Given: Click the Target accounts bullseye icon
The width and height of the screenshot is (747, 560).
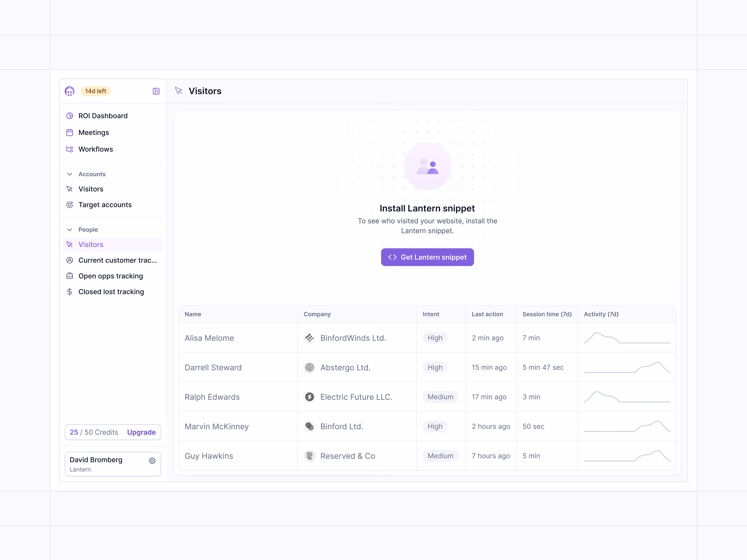Looking at the screenshot, I should click(70, 205).
